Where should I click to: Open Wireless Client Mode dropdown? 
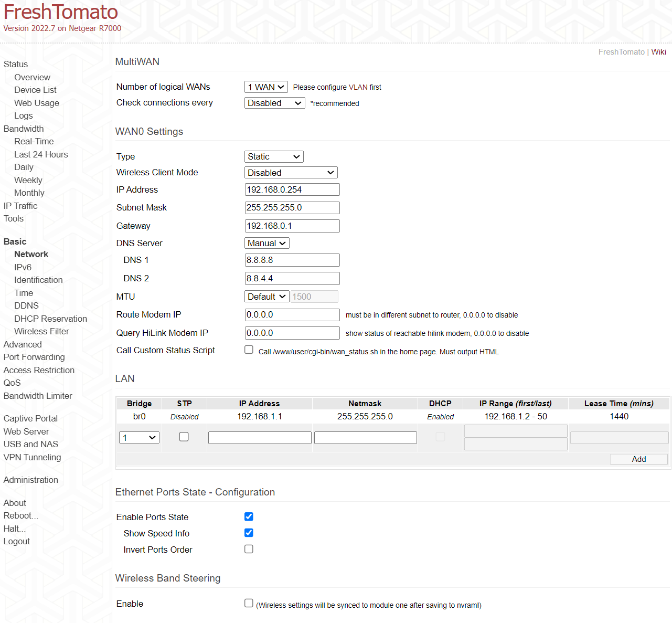point(291,173)
